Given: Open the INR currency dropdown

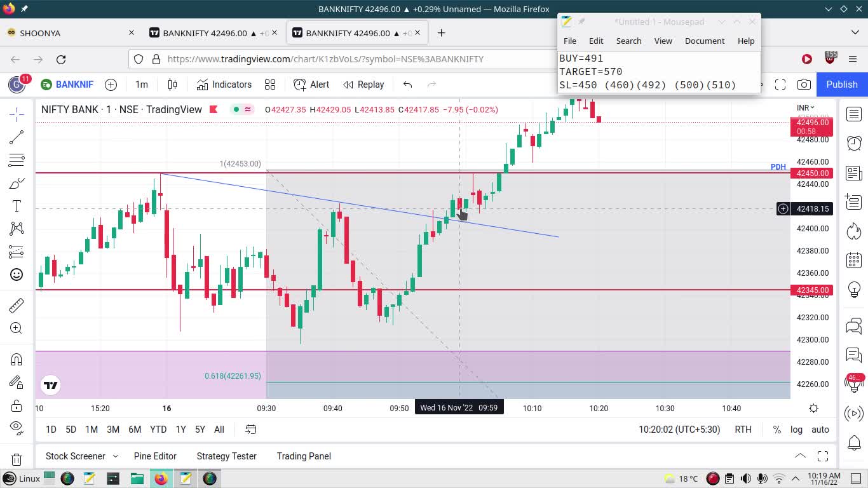Looking at the screenshot, I should tap(806, 108).
